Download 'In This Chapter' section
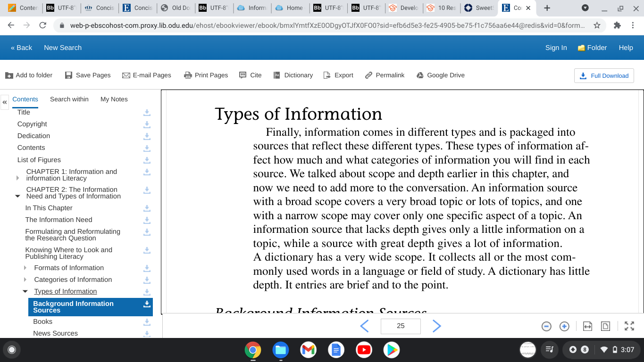Image resolution: width=644 pixels, height=362 pixels. [147, 208]
